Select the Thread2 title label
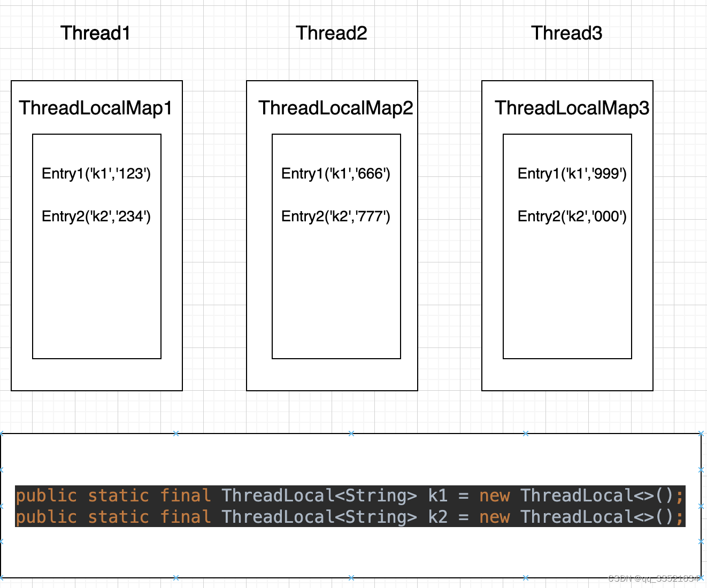 (x=332, y=33)
